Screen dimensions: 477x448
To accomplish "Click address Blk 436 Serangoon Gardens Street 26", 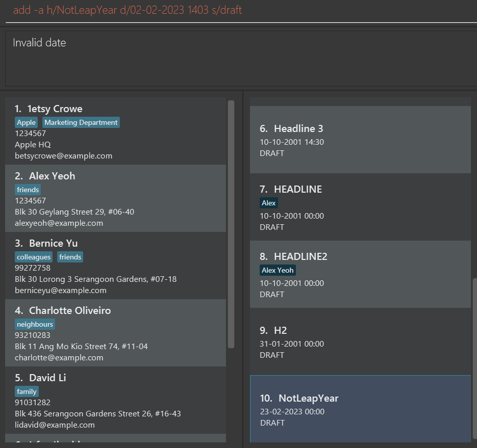I will coord(97,414).
